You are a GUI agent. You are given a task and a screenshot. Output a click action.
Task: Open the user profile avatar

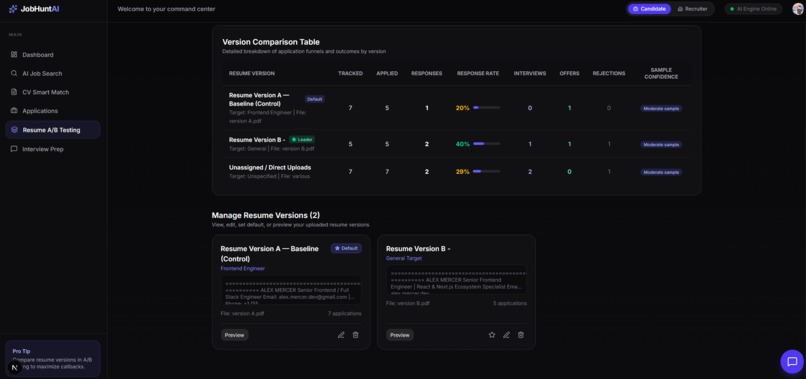coord(797,9)
